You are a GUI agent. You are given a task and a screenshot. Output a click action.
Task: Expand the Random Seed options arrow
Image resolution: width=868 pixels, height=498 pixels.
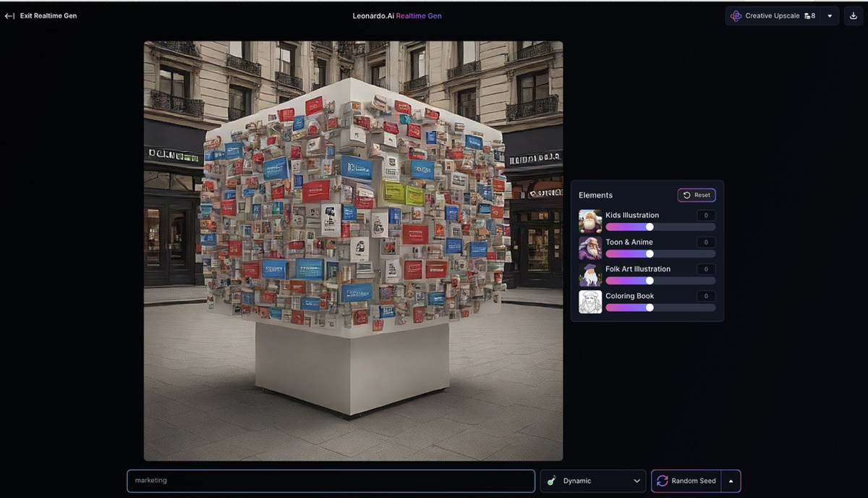pyautogui.click(x=731, y=481)
